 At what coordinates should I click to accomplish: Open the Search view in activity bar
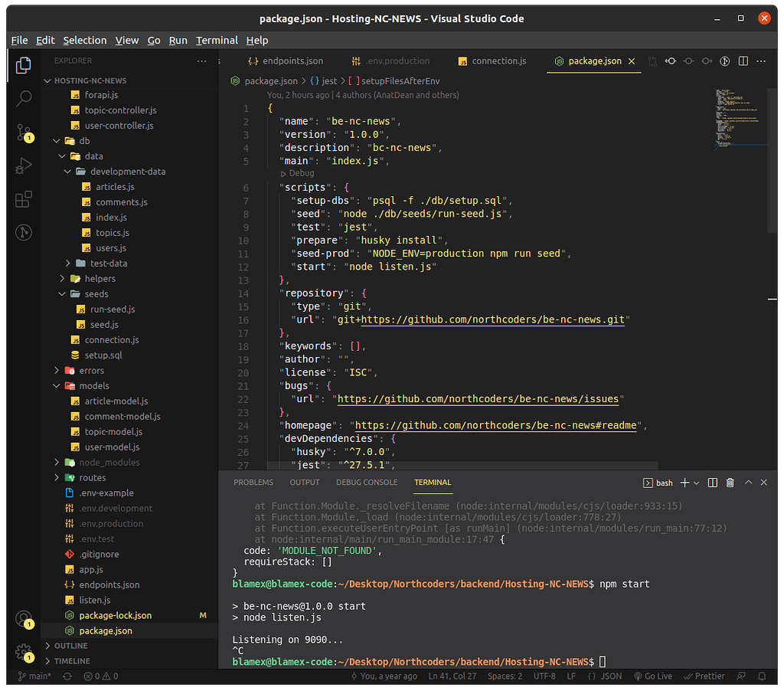pos(24,98)
